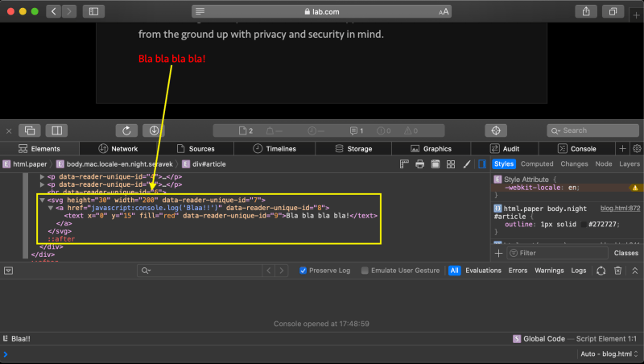Expand the p data-reader-unique-id 4 node
The height and width of the screenshot is (364, 644).
pyautogui.click(x=42, y=176)
